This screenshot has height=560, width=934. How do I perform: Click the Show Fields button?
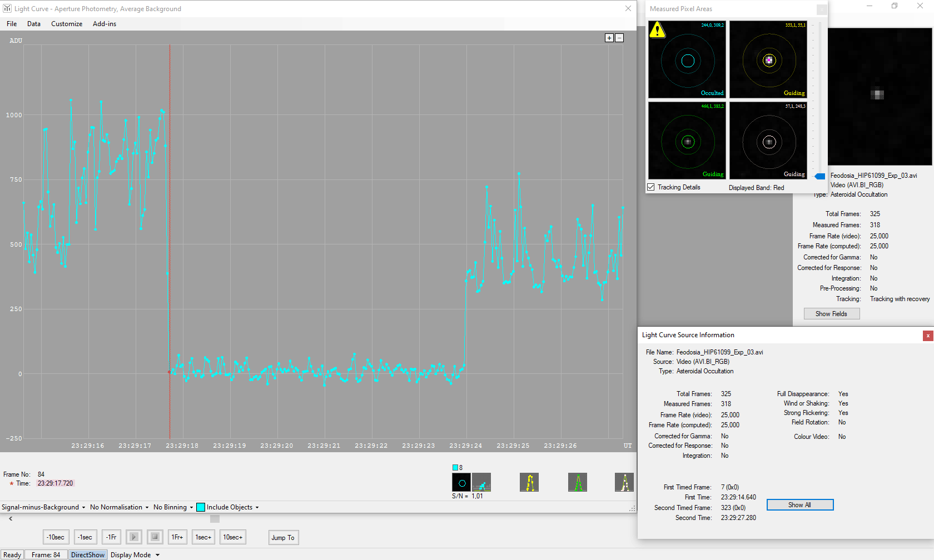click(831, 314)
